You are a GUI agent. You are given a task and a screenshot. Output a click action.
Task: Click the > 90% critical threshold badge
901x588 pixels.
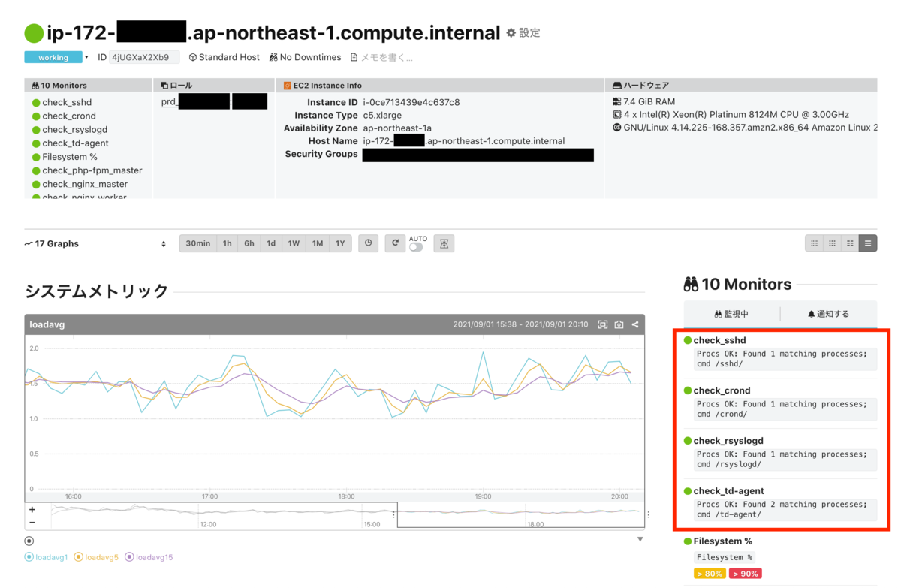(745, 574)
